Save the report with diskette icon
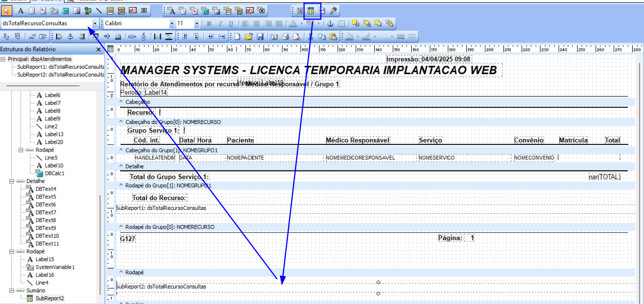 pyautogui.click(x=260, y=37)
